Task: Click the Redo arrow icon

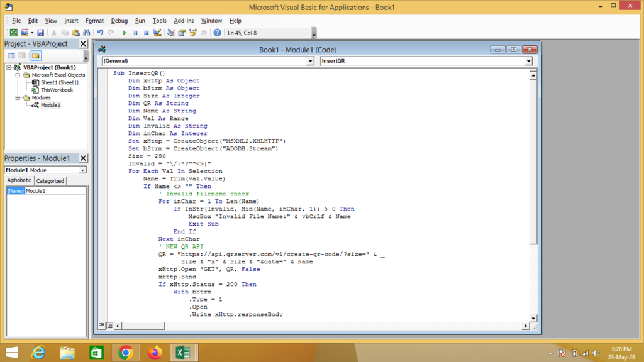Action: 111,33
